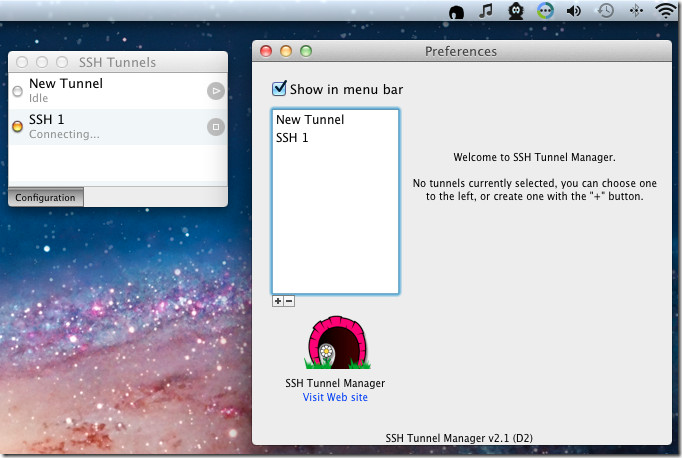Click the Connecting... status text
The image size is (682, 458).
(64, 134)
